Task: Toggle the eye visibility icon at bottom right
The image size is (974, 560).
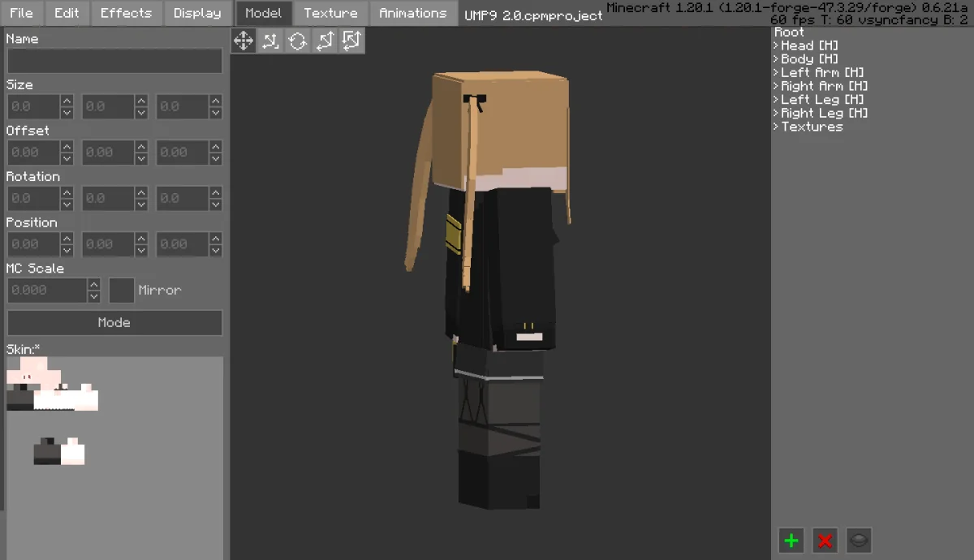Action: click(859, 540)
